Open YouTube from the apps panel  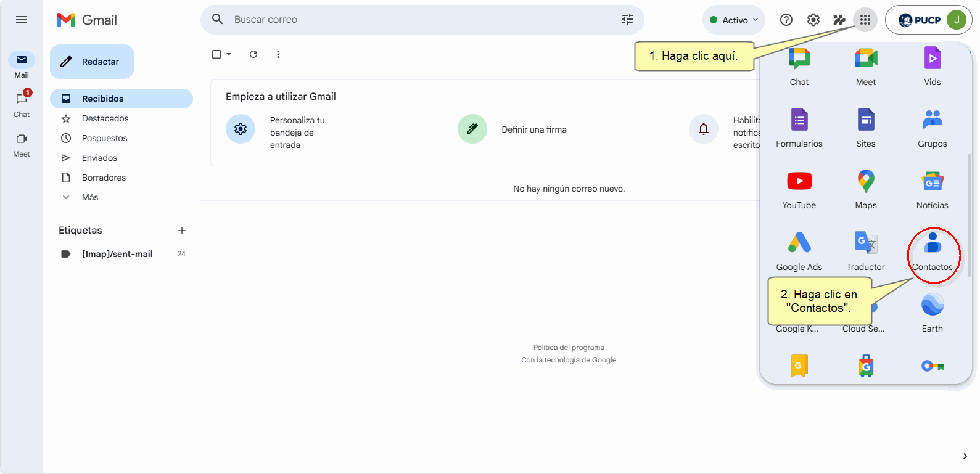point(799,189)
